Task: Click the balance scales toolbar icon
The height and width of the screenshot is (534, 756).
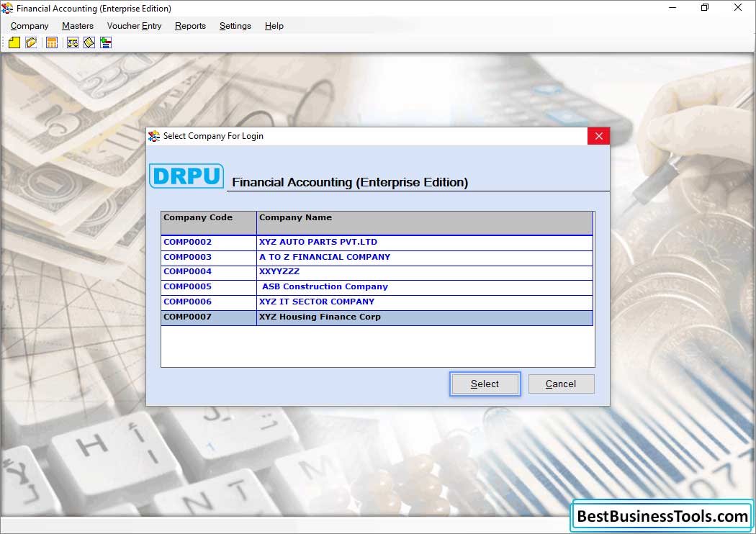Action: (72, 43)
